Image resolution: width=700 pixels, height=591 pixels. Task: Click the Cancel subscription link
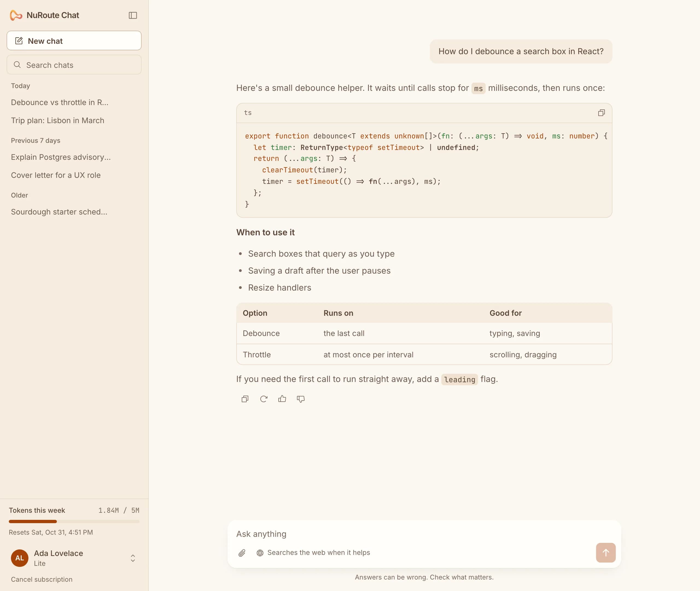point(42,579)
